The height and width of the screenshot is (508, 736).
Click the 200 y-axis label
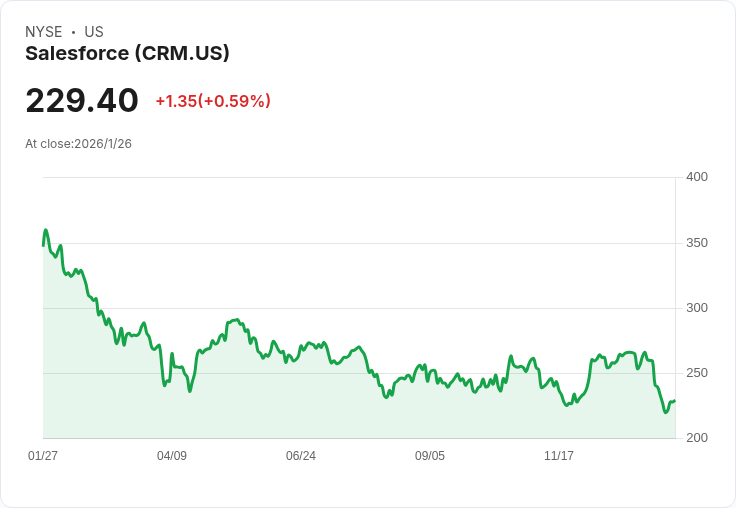point(697,438)
